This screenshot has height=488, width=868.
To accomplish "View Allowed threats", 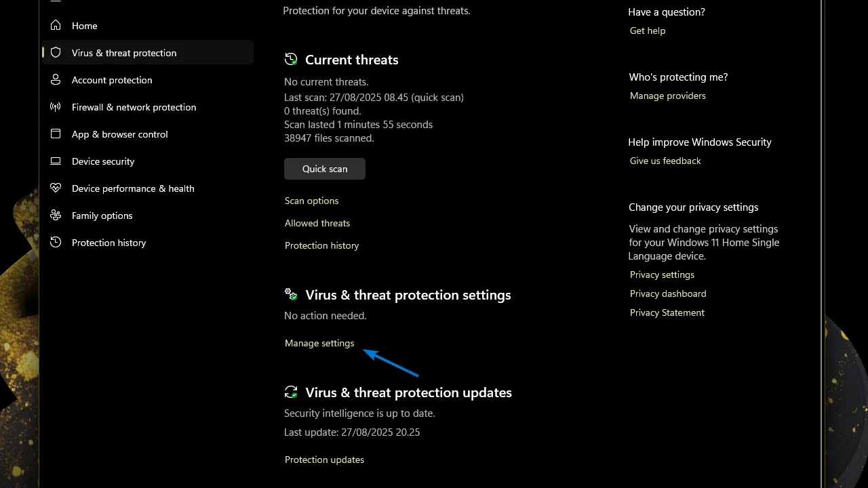I will tap(317, 223).
